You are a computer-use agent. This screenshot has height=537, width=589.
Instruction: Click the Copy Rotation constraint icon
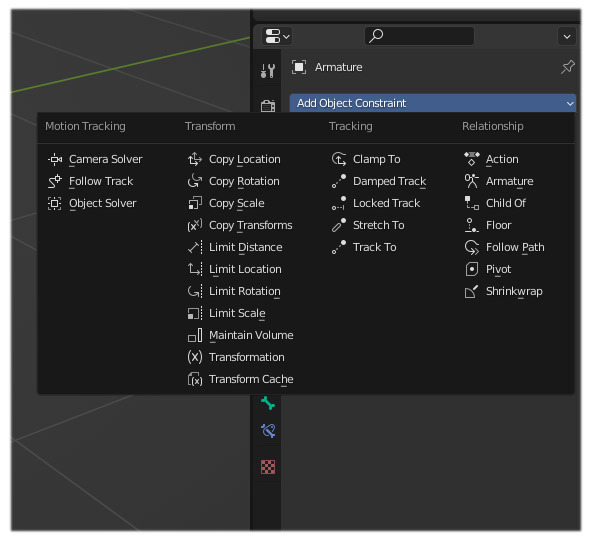tap(195, 181)
